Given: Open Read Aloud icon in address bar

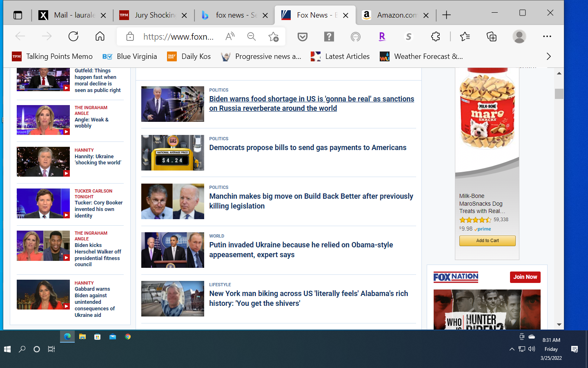Looking at the screenshot, I should tap(230, 36).
